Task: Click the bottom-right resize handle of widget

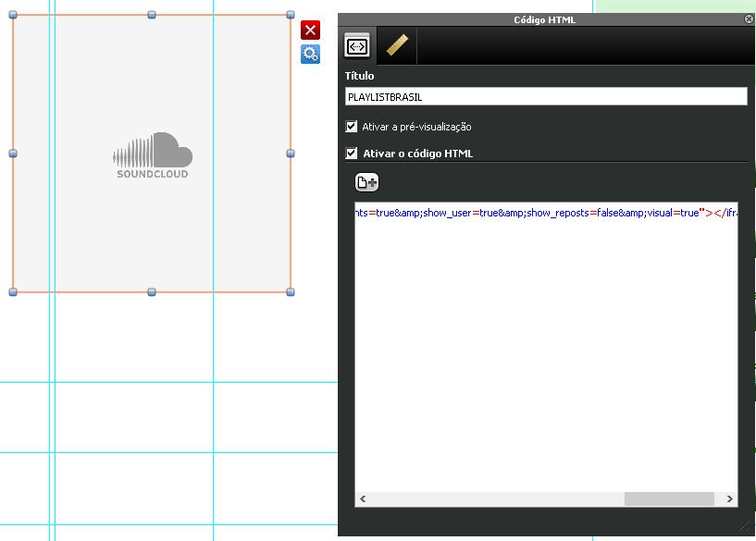Action: pyautogui.click(x=291, y=292)
